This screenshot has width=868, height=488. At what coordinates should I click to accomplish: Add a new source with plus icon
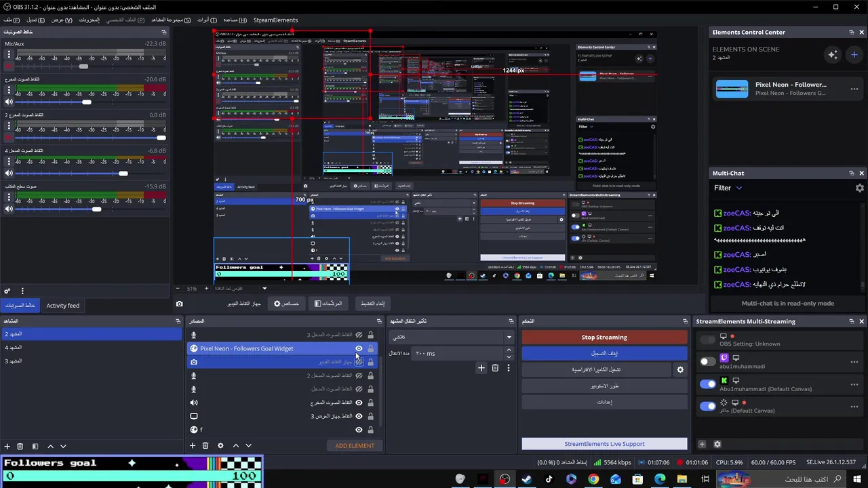click(193, 445)
